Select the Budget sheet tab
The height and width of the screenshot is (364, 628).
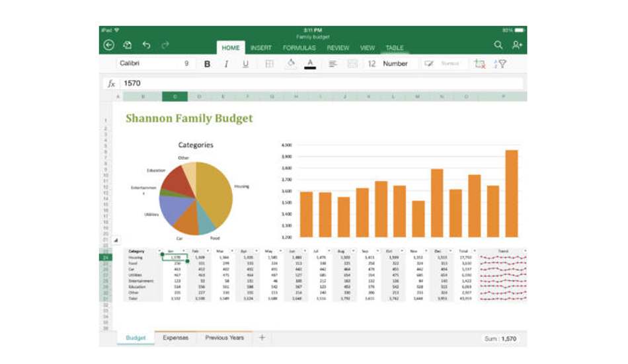coord(136,338)
